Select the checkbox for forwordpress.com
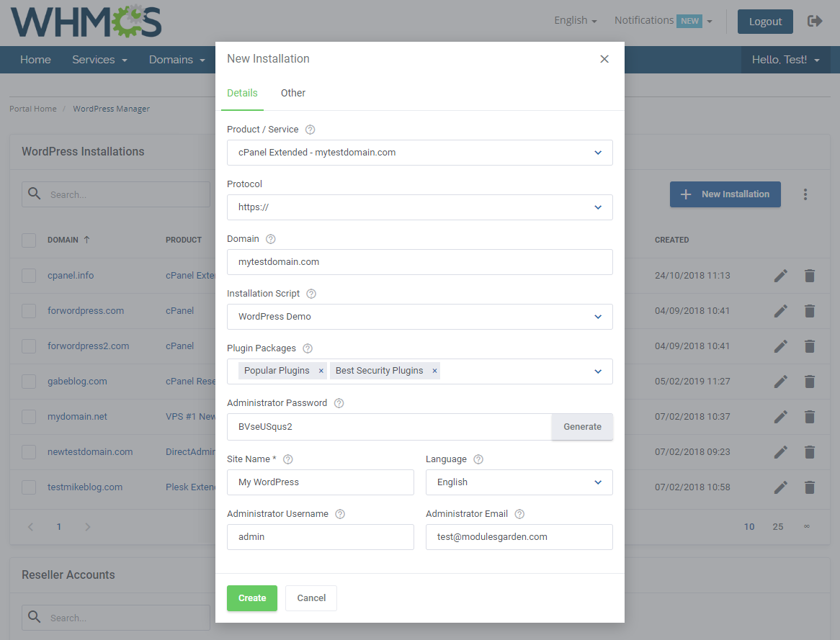The width and height of the screenshot is (840, 640). [29, 310]
